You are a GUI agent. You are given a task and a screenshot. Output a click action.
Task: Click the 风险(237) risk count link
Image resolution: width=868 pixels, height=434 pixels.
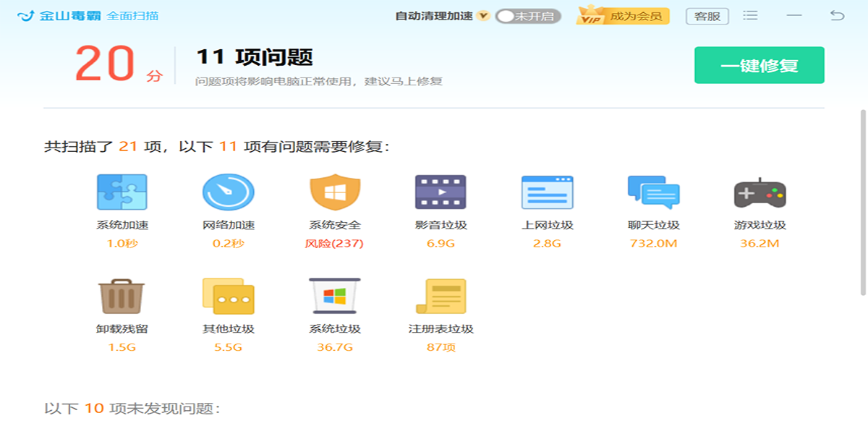[334, 244]
